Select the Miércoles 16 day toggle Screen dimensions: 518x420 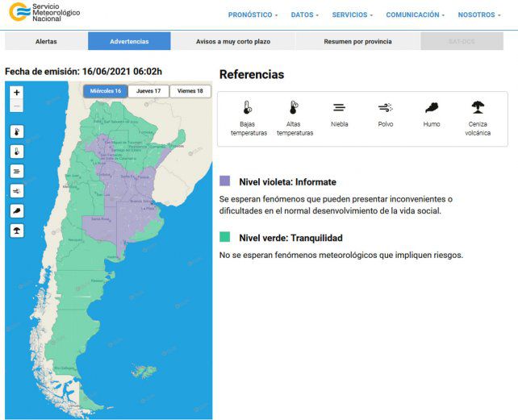106,91
